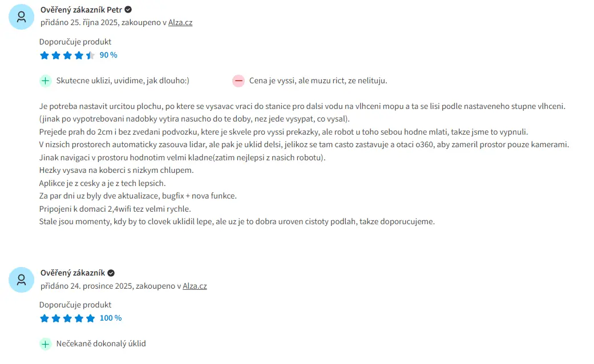Click the 100 % rating value
The width and height of the screenshot is (594, 364).
pyautogui.click(x=111, y=318)
